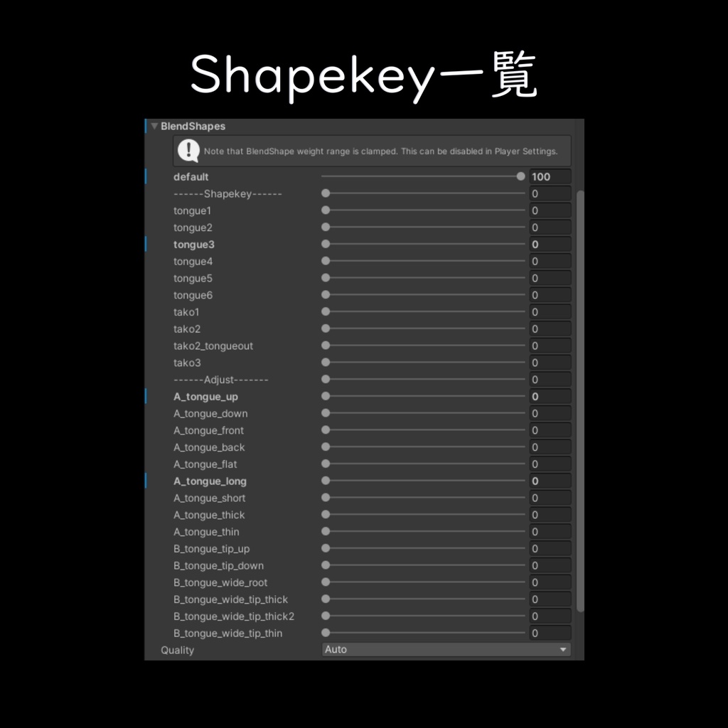This screenshot has height=728, width=728.
Task: Select the Quality property label
Action: coord(177,651)
